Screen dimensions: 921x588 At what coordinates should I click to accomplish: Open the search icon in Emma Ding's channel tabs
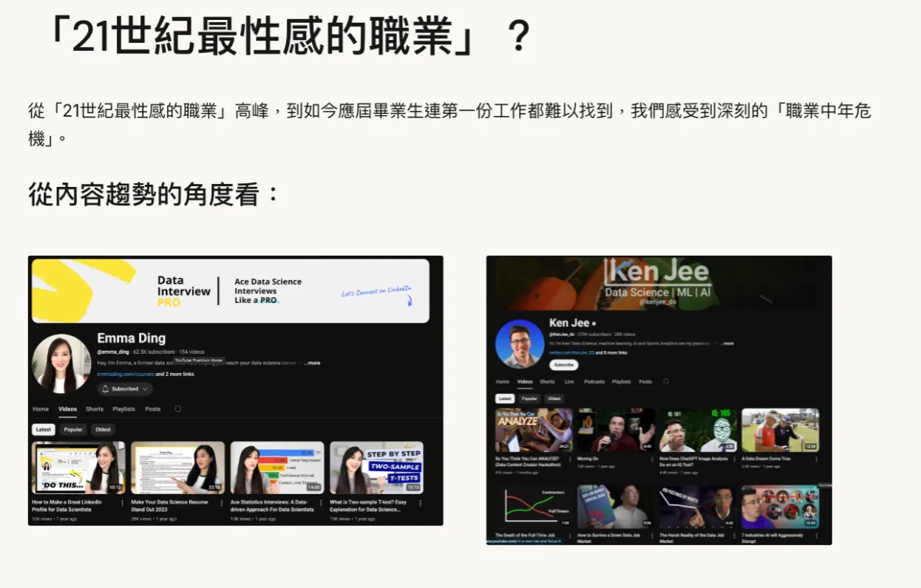177,408
